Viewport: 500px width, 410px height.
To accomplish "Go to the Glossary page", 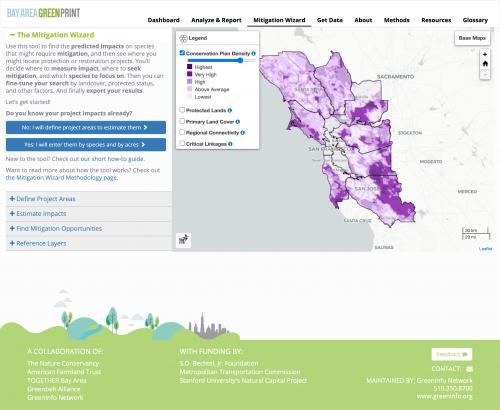I will click(475, 20).
